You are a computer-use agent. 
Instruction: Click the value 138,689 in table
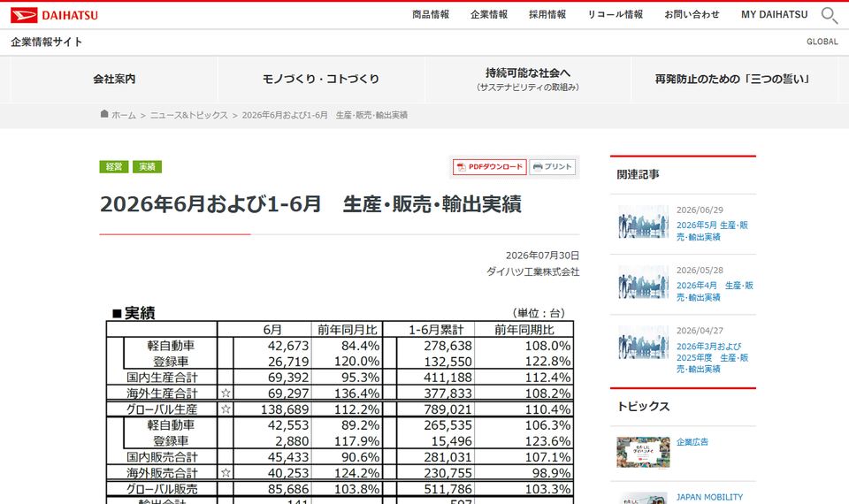(285, 409)
